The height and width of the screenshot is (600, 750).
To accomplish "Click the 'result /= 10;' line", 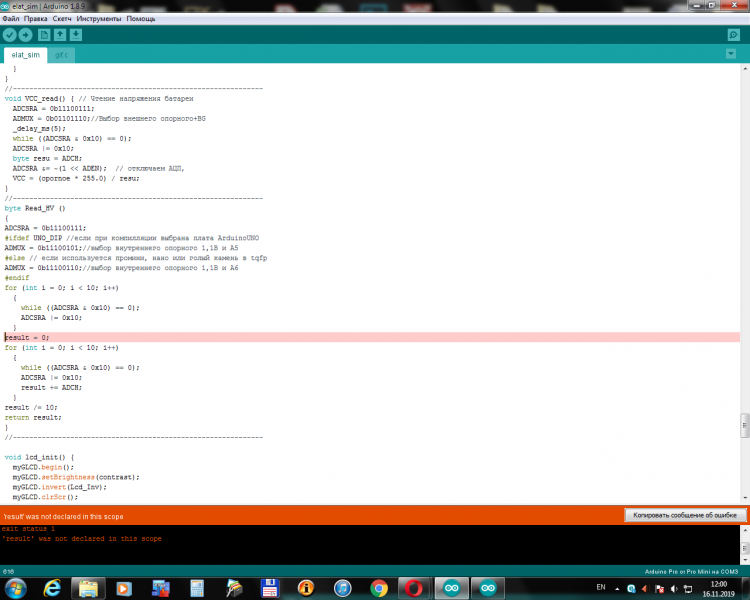I will pyautogui.click(x=31, y=407).
